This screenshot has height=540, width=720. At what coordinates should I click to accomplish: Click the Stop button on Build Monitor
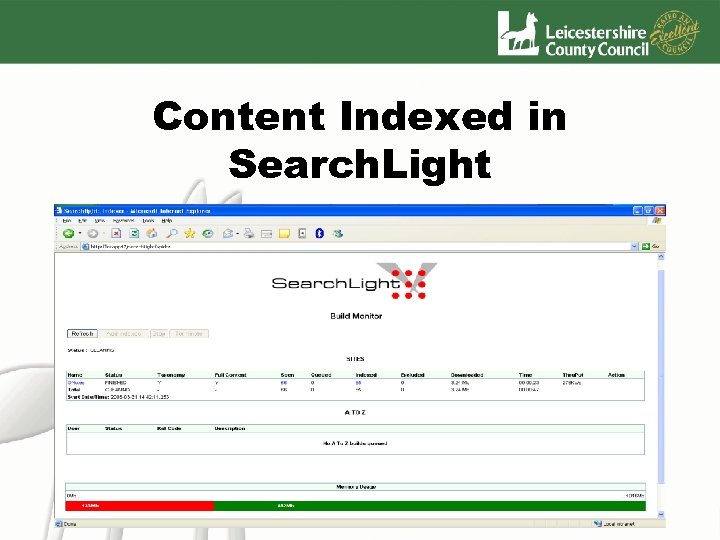click(x=159, y=334)
